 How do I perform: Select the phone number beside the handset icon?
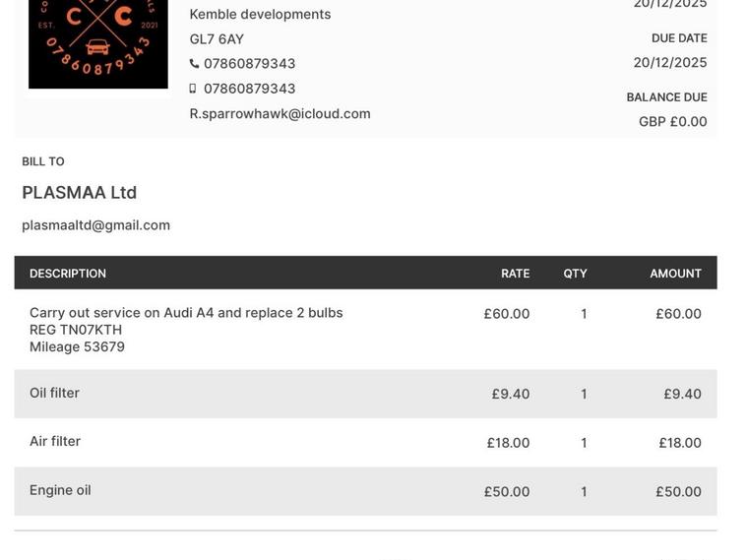tap(249, 64)
